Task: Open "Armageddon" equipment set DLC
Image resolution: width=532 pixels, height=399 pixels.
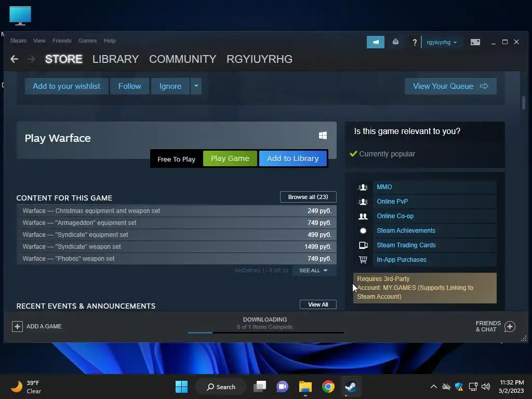Action: tap(177, 223)
